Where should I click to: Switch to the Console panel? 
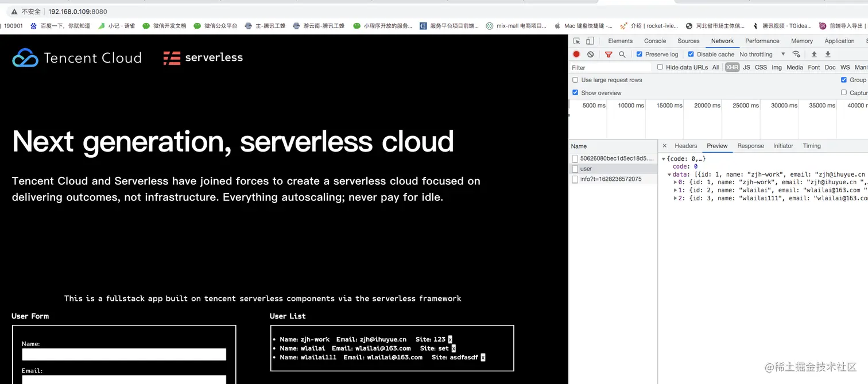click(655, 41)
